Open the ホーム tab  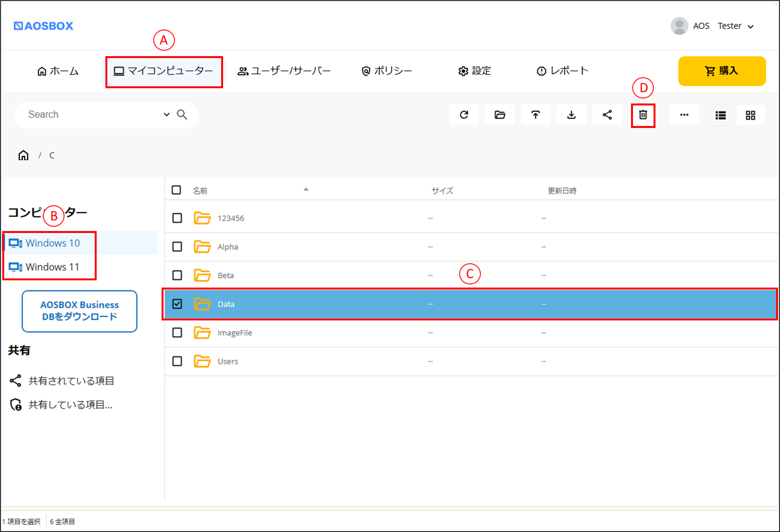pos(58,71)
